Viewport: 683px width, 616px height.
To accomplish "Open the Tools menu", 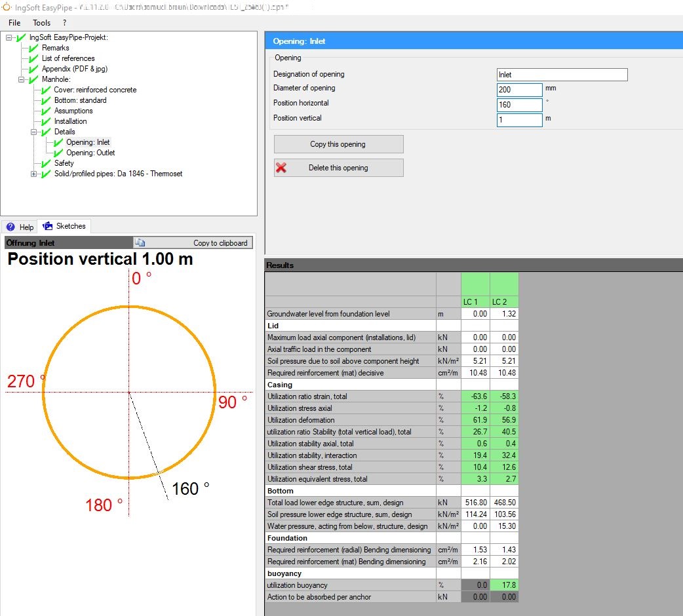I will [x=42, y=23].
